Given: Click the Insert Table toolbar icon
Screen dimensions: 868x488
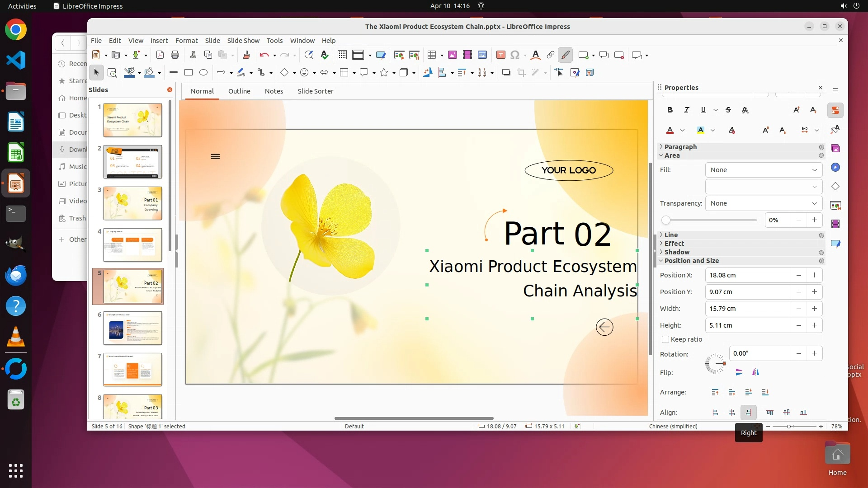Looking at the screenshot, I should click(432, 55).
